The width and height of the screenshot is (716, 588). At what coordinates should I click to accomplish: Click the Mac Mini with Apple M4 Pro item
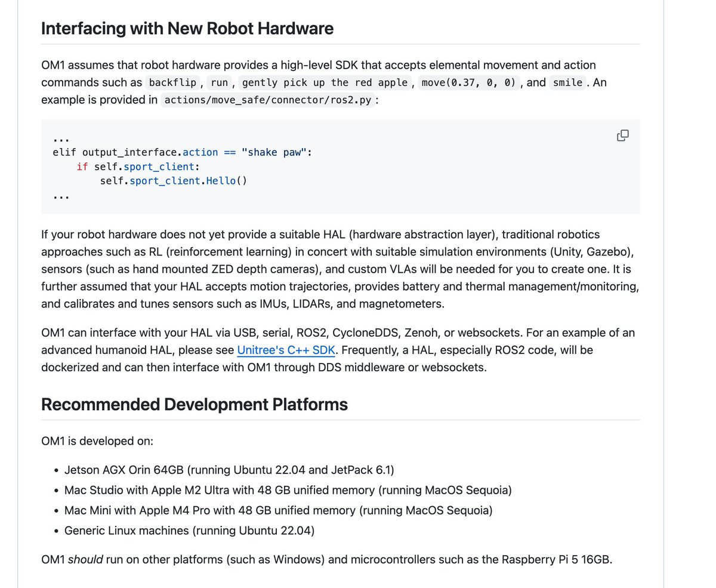pos(279,510)
